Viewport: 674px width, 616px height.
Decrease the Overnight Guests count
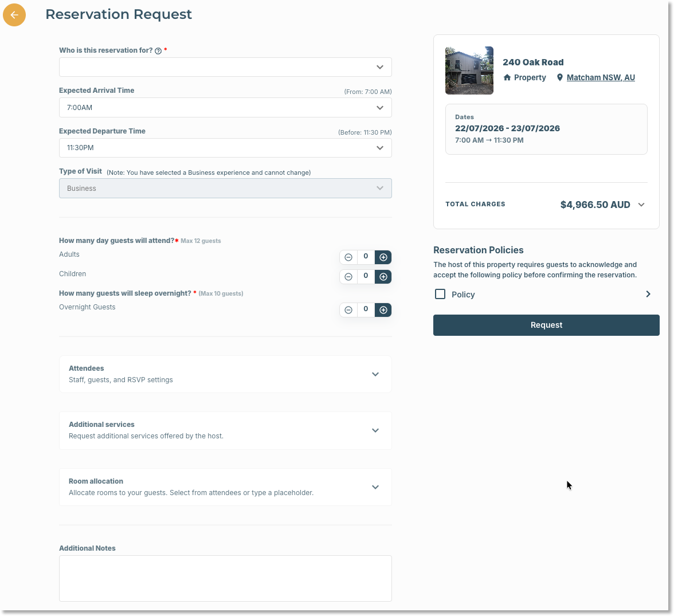click(348, 310)
